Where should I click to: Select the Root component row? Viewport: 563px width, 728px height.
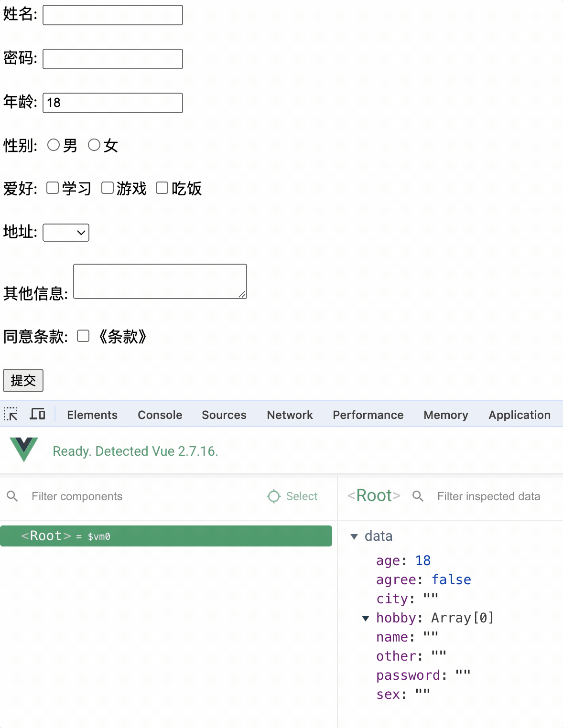click(166, 536)
